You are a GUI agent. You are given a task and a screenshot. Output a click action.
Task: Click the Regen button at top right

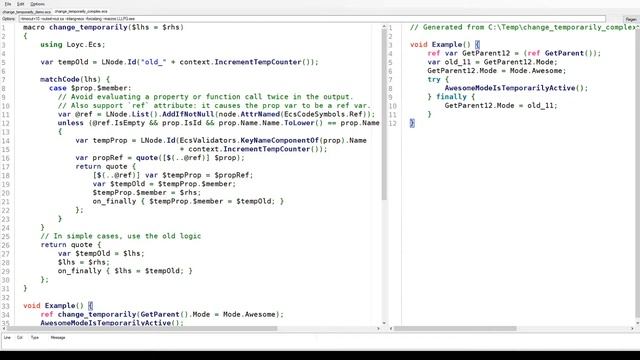click(631, 19)
